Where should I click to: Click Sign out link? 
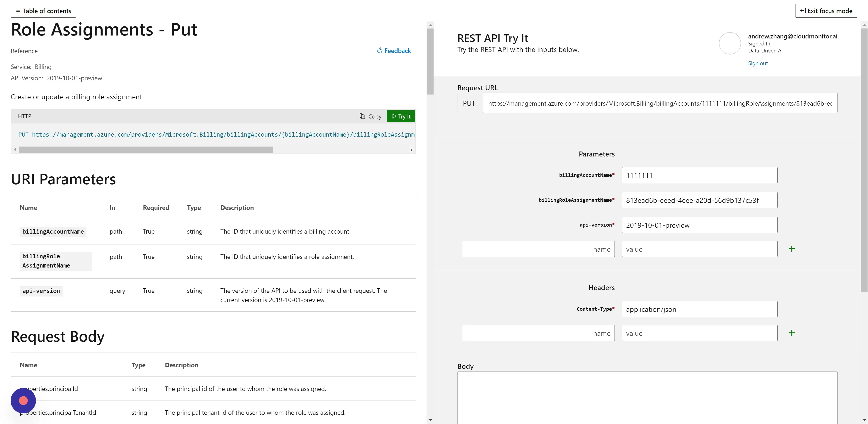click(758, 63)
